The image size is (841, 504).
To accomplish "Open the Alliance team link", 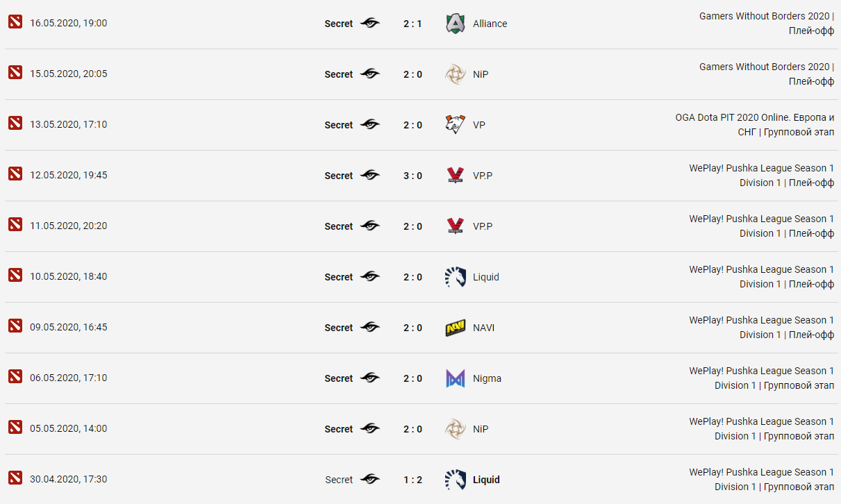I will [490, 24].
